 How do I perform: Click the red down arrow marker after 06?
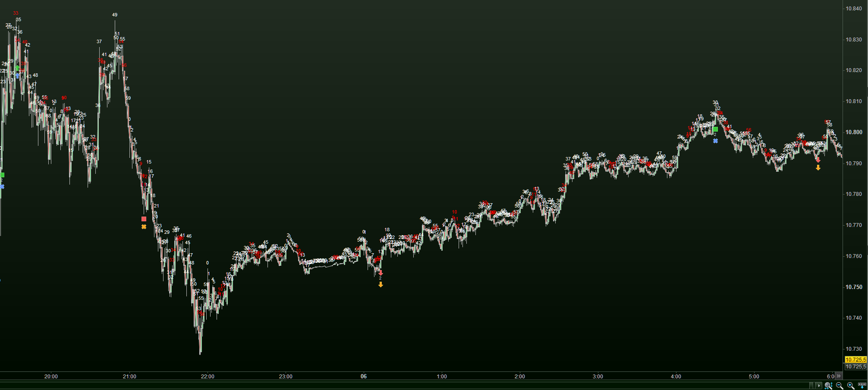click(381, 273)
